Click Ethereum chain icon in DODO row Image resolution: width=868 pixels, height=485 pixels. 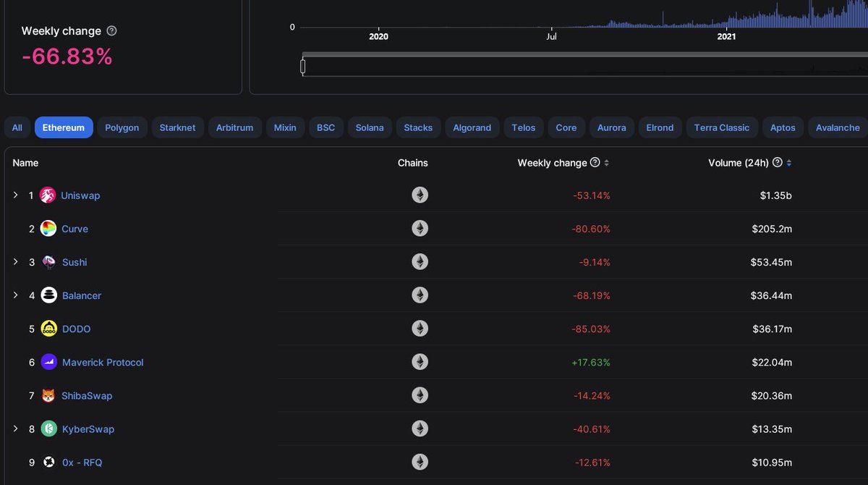tap(420, 329)
